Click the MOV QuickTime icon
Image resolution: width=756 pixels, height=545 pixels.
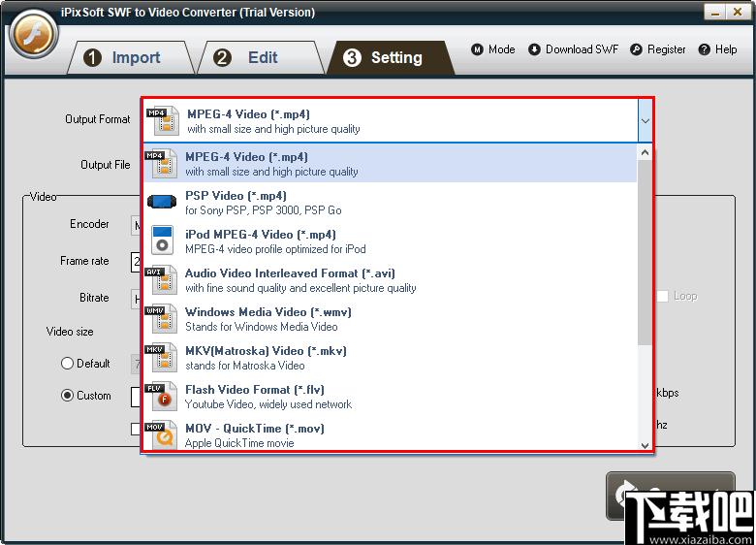161,435
